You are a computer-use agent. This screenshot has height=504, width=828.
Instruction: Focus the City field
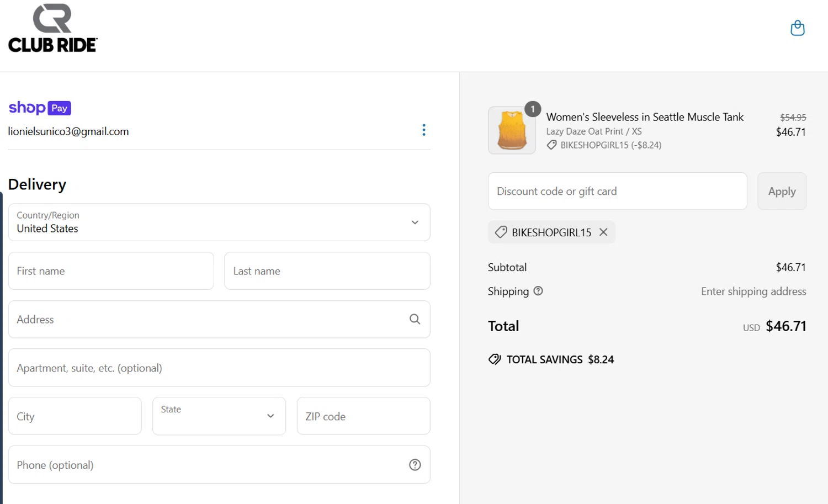click(x=75, y=416)
